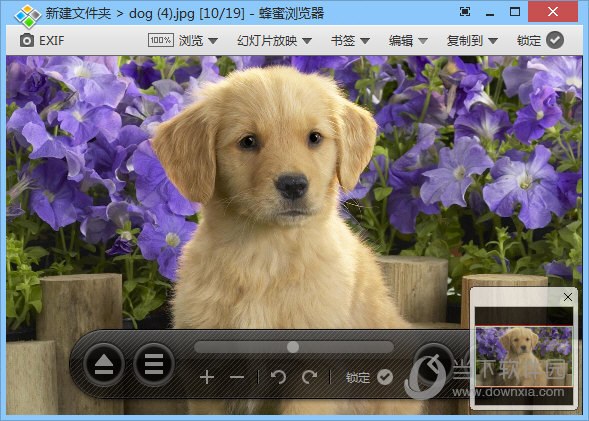Screen dimensions: 589x421
Task: Expand the 书签 bookmarks menu
Action: [350, 40]
